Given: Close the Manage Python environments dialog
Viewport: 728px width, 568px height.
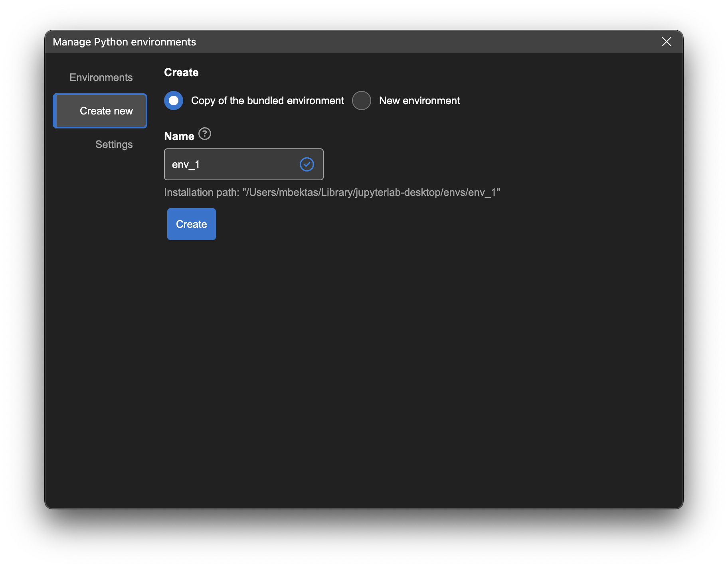Looking at the screenshot, I should coord(667,41).
